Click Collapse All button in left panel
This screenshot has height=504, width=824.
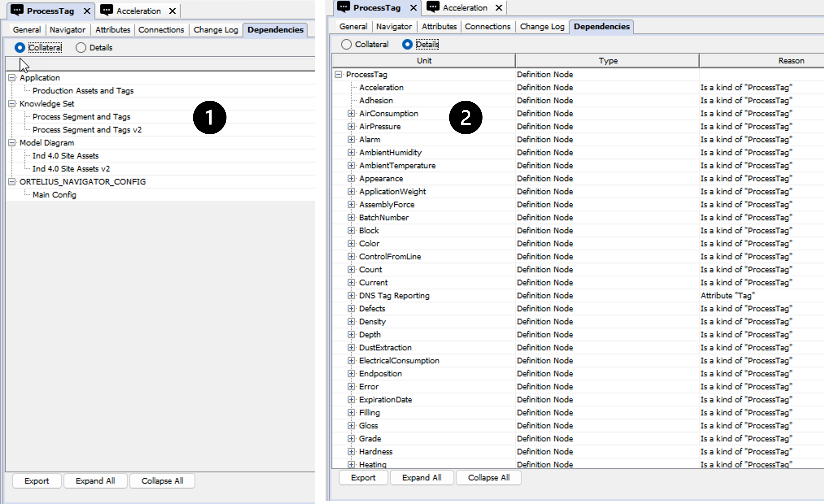[162, 481]
